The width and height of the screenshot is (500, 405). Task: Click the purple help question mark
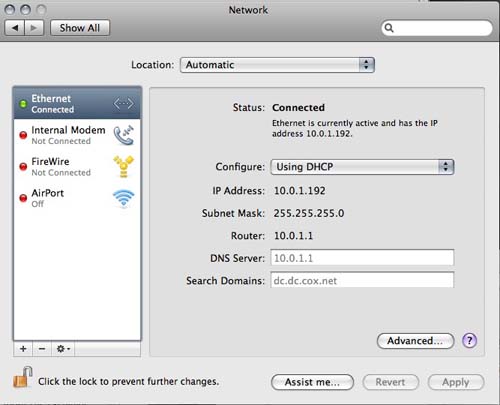tap(469, 341)
